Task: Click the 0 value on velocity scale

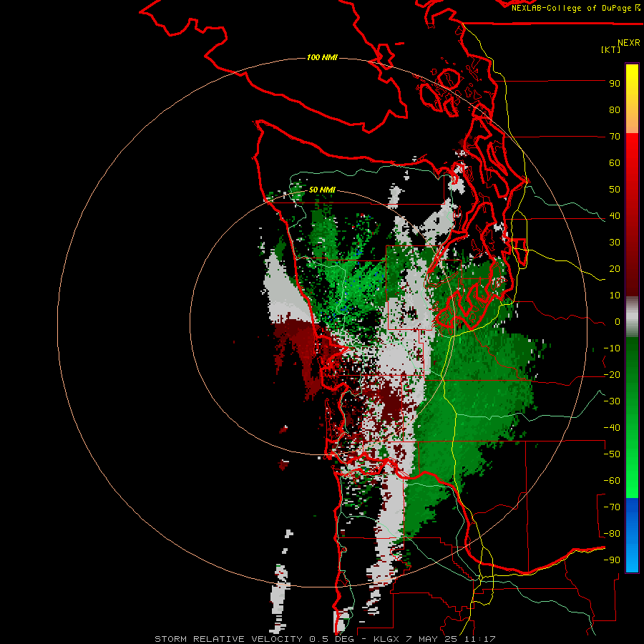Action: pos(618,322)
